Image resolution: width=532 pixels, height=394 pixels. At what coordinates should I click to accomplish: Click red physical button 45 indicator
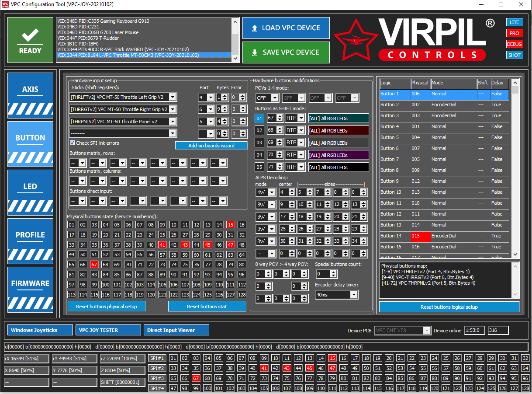point(208,245)
